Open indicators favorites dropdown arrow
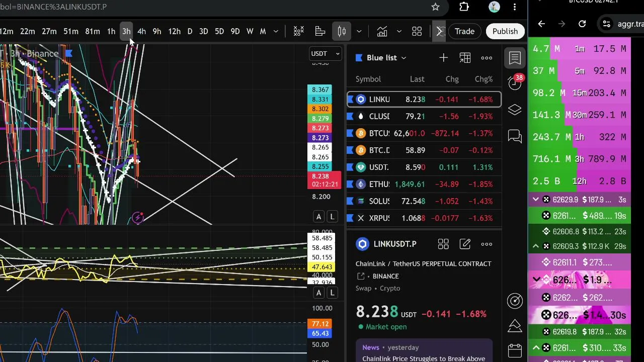 point(399,32)
